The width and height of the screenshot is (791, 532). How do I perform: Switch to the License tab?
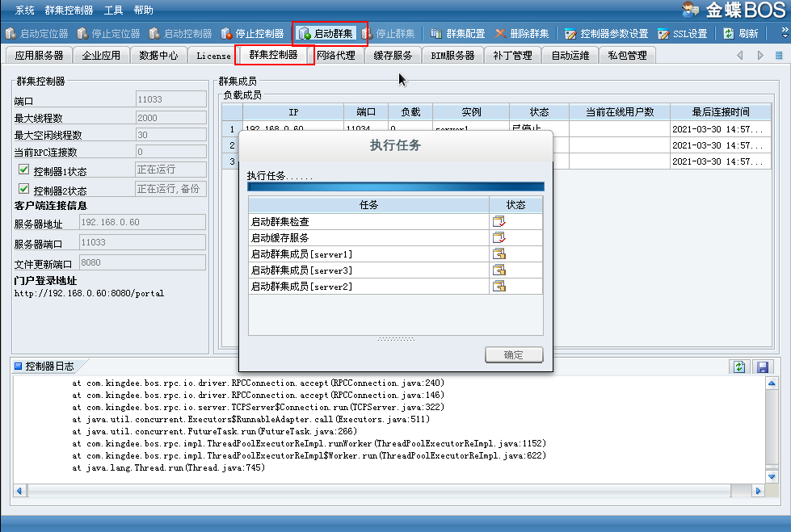click(x=213, y=56)
